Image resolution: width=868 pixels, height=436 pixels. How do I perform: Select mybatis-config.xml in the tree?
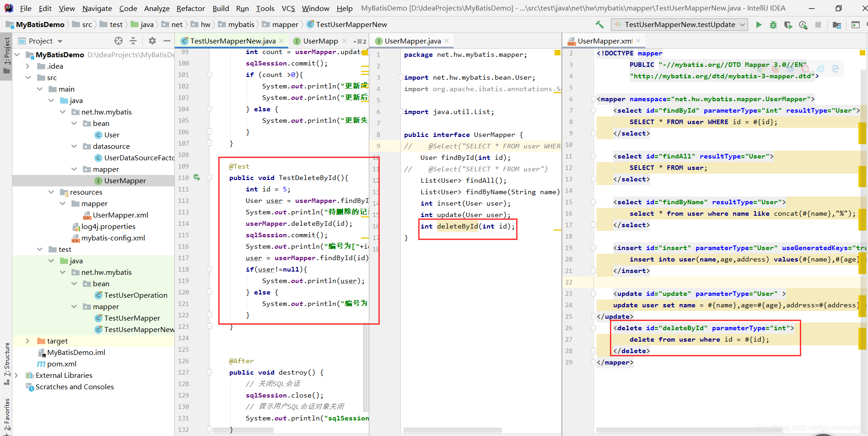click(113, 238)
